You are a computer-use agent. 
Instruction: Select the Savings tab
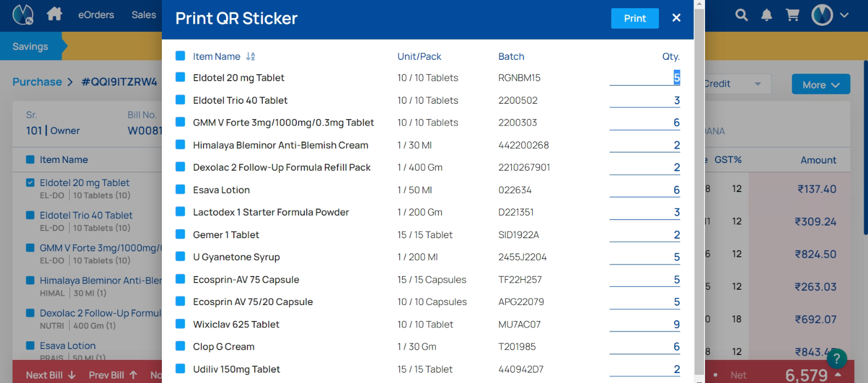[30, 46]
